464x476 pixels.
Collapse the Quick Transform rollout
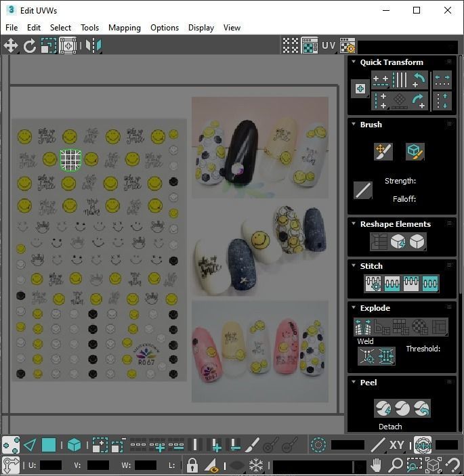pos(354,62)
